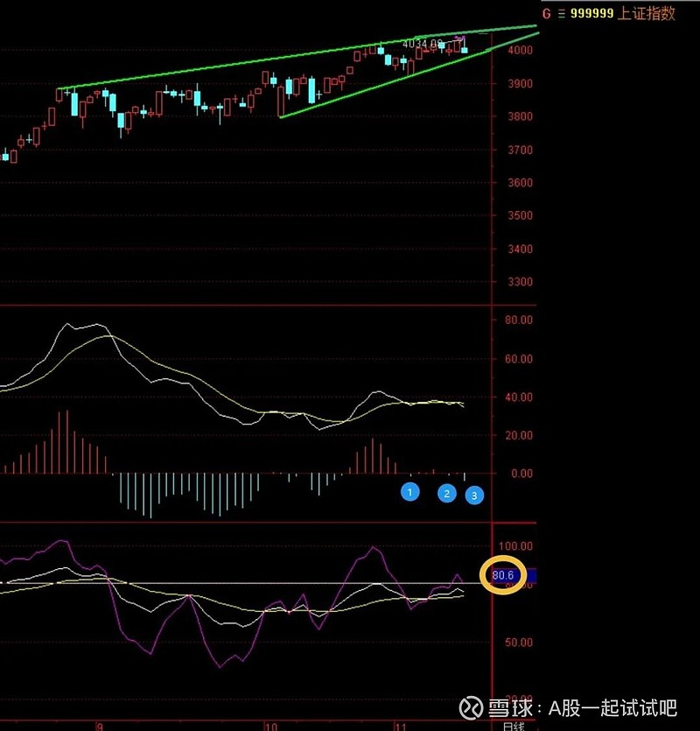
Task: Click the stock code 999999
Action: pos(591,13)
